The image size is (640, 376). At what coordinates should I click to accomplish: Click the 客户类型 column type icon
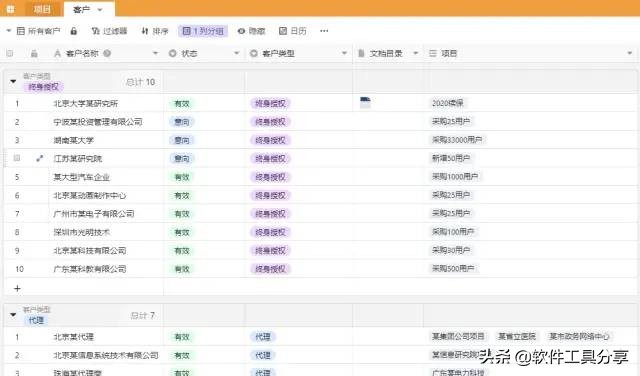pos(253,53)
